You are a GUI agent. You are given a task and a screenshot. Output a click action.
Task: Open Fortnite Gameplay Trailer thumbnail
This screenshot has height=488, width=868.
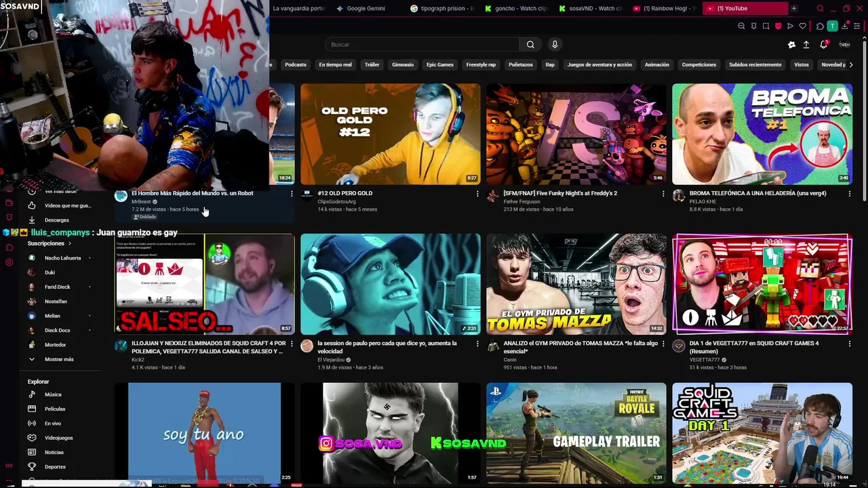pyautogui.click(x=576, y=432)
